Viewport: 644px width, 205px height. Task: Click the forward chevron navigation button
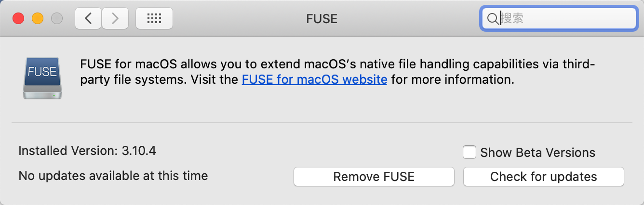[x=115, y=19]
